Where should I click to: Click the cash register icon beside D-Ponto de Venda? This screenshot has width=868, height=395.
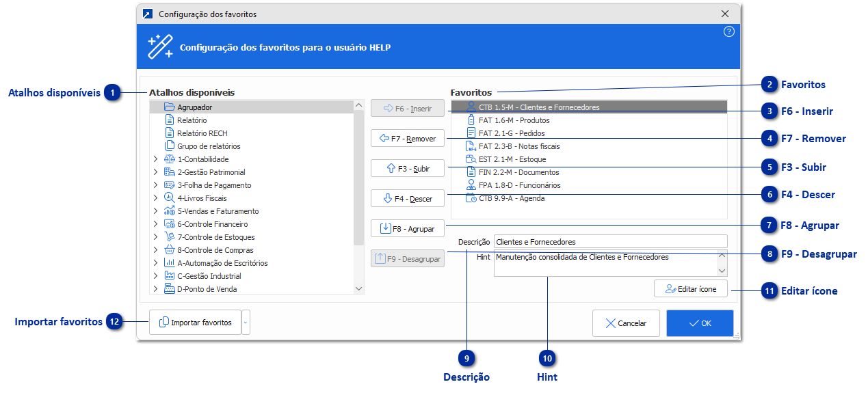coord(171,288)
